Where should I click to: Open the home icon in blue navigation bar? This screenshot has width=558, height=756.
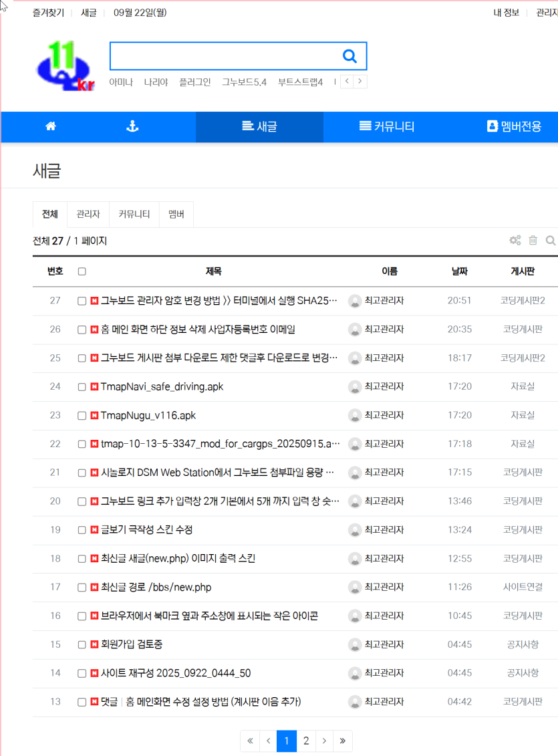(x=51, y=126)
